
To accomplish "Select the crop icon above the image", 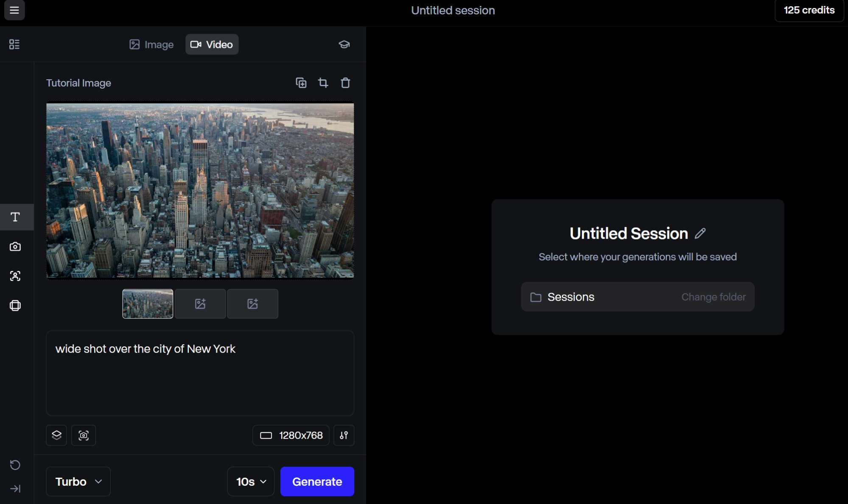I will point(323,83).
